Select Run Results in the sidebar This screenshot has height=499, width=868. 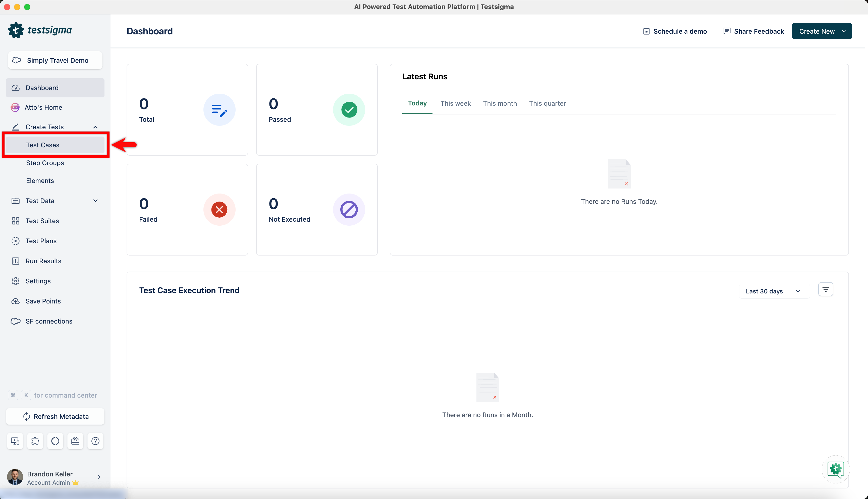pos(43,261)
